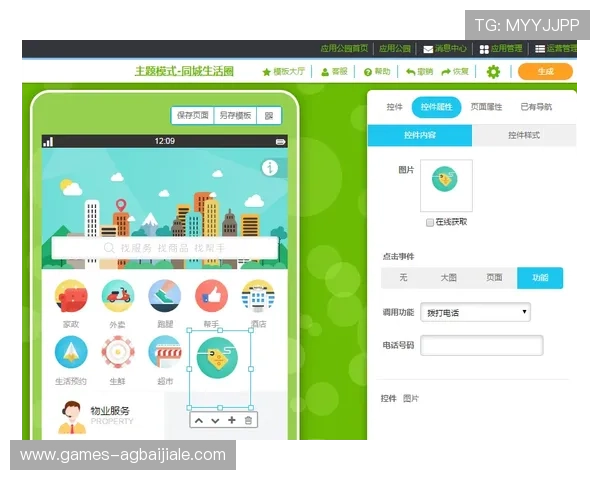Image resolution: width=600 pixels, height=480 pixels.
Task: Set click event to 大图
Action: (448, 278)
